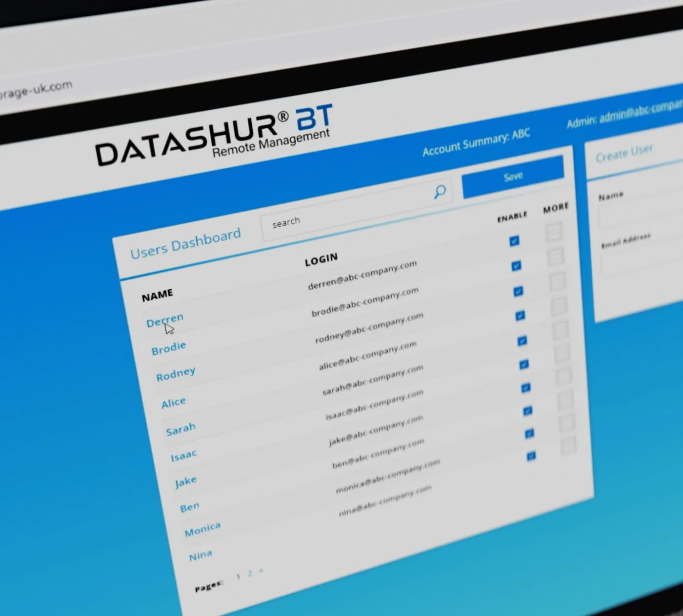Viewport: 683px width, 616px height.
Task: Open the More icon for Alice's row
Action: pyautogui.click(x=559, y=306)
